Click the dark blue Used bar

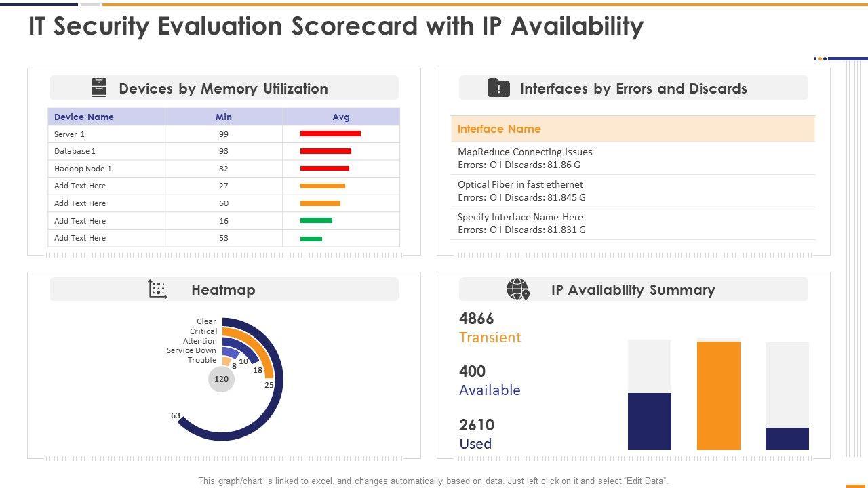click(787, 439)
